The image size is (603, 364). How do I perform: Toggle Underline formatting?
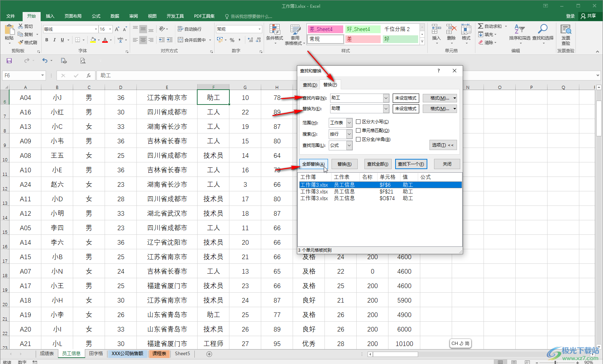click(x=62, y=40)
